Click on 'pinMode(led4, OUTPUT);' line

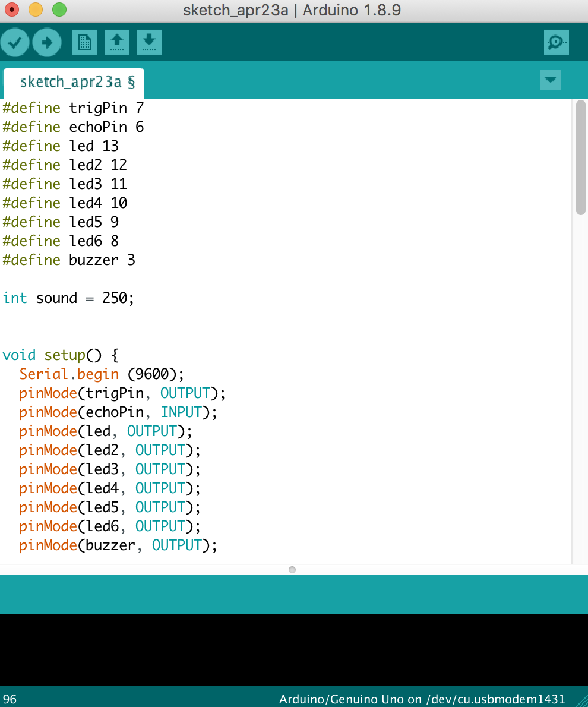point(109,488)
